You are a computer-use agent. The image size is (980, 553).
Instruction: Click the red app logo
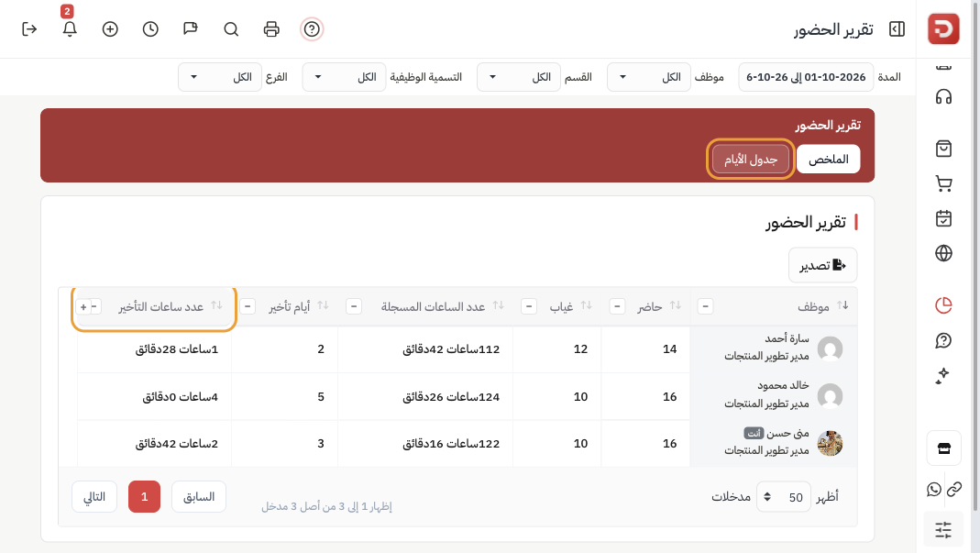point(943,28)
